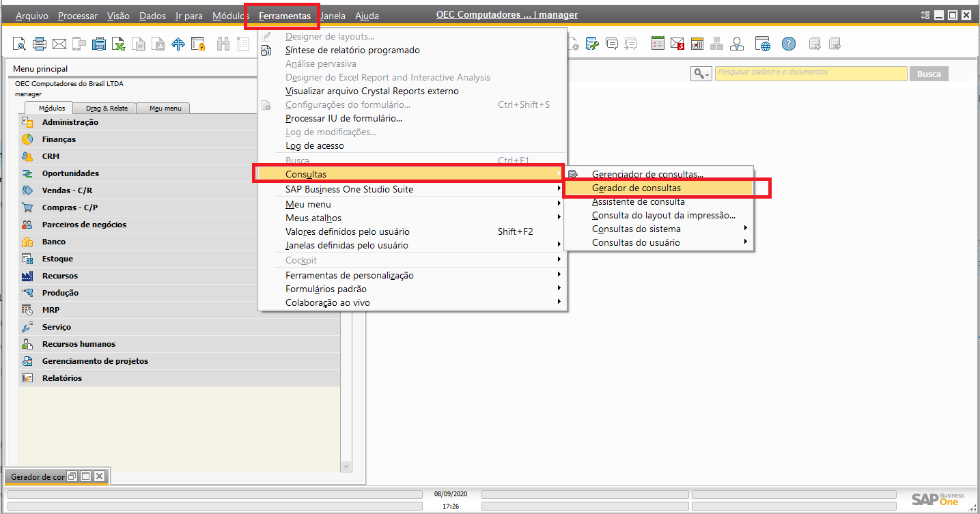Expand Ferramentas de personalização submenu arrow

pyautogui.click(x=559, y=275)
